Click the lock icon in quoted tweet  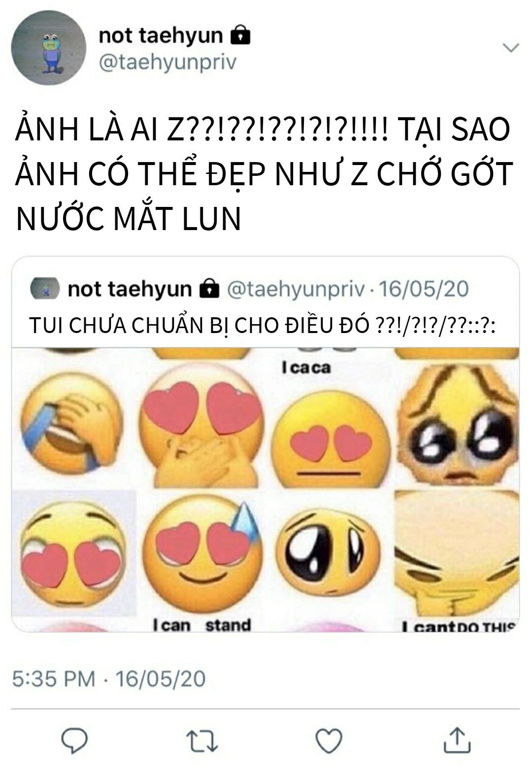tap(209, 289)
